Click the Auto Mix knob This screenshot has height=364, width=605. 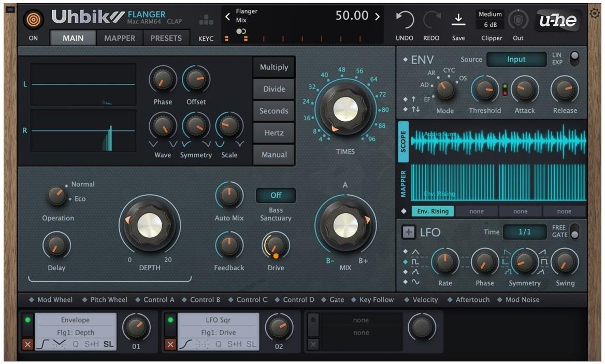229,196
